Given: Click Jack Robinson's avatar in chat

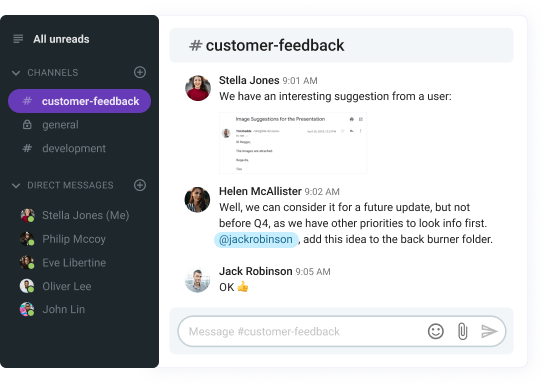Looking at the screenshot, I should (x=197, y=279).
